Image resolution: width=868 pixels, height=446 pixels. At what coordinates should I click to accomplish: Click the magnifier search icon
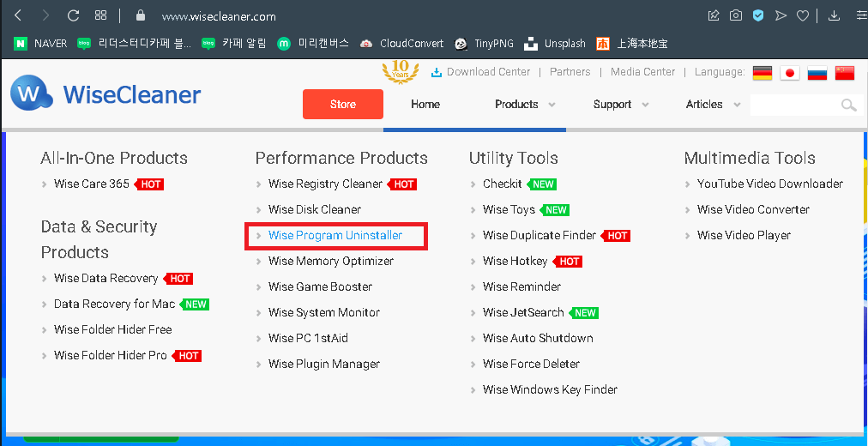click(x=848, y=105)
